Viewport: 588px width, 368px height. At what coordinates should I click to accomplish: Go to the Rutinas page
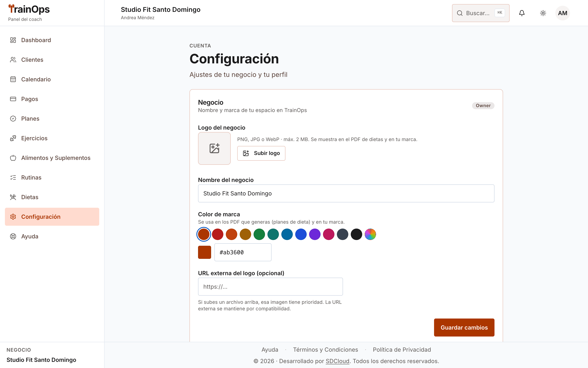point(52,177)
